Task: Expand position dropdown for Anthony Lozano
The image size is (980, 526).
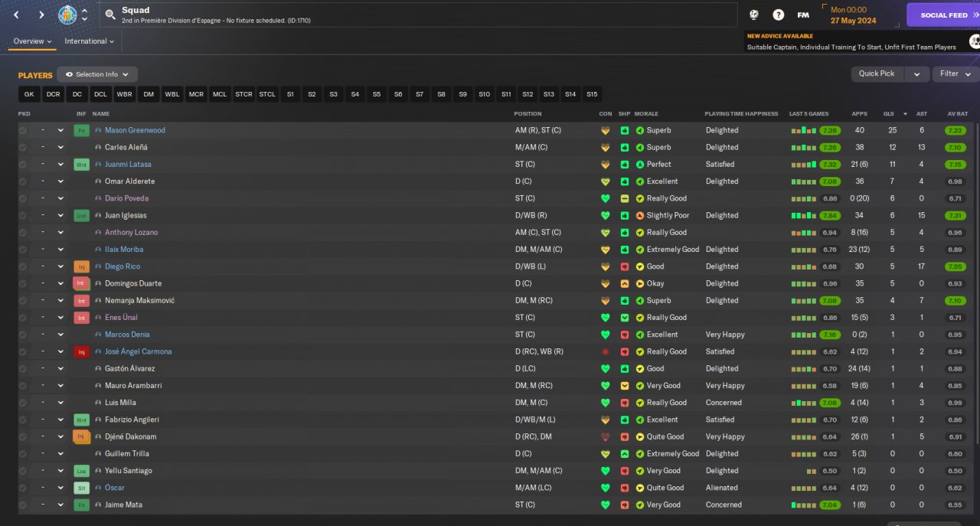Action: coord(60,233)
